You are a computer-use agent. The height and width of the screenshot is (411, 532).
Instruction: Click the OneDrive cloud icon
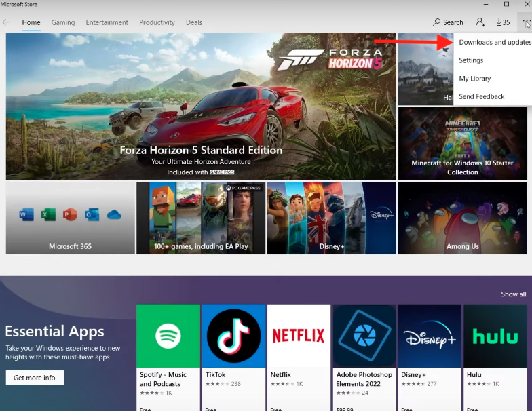(114, 215)
